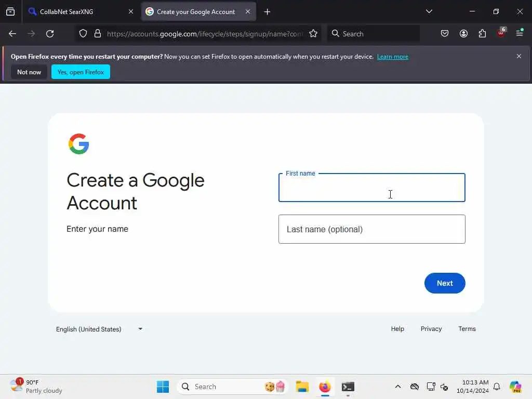Close the Create your Google Account tab
Screen dimensions: 532x399
click(x=248, y=11)
